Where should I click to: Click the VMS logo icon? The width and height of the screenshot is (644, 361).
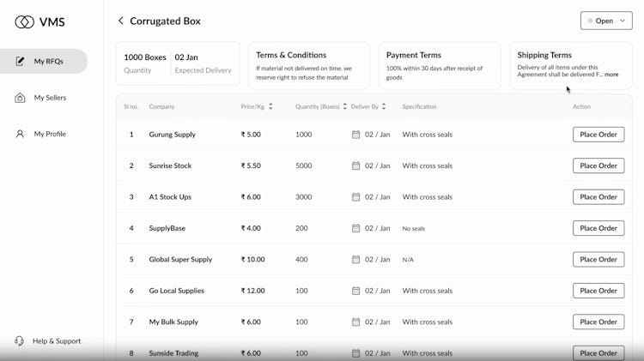[25, 21]
